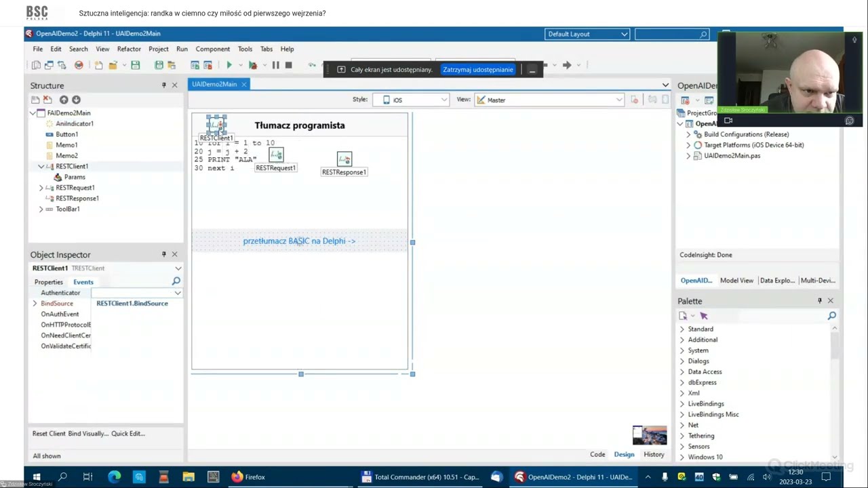Close the Structure panel
868x488 pixels.
[174, 85]
